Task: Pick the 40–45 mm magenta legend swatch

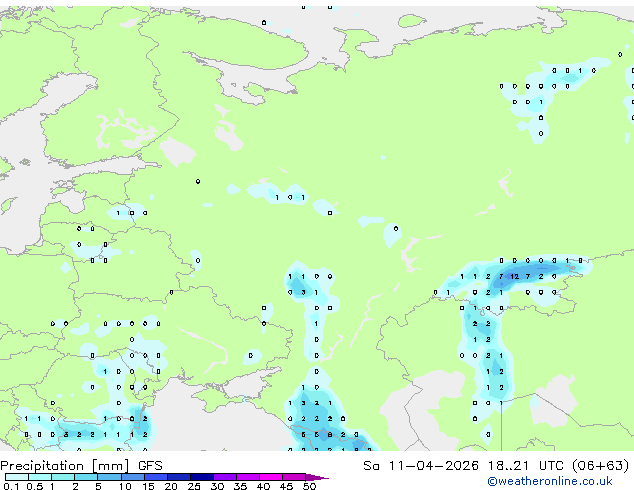Action: 271,477
